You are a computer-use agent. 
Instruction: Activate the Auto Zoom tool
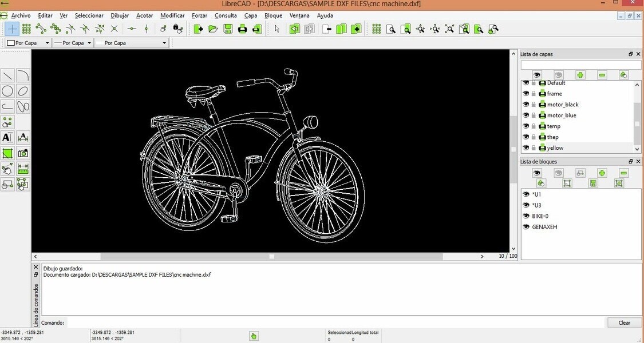[408, 29]
